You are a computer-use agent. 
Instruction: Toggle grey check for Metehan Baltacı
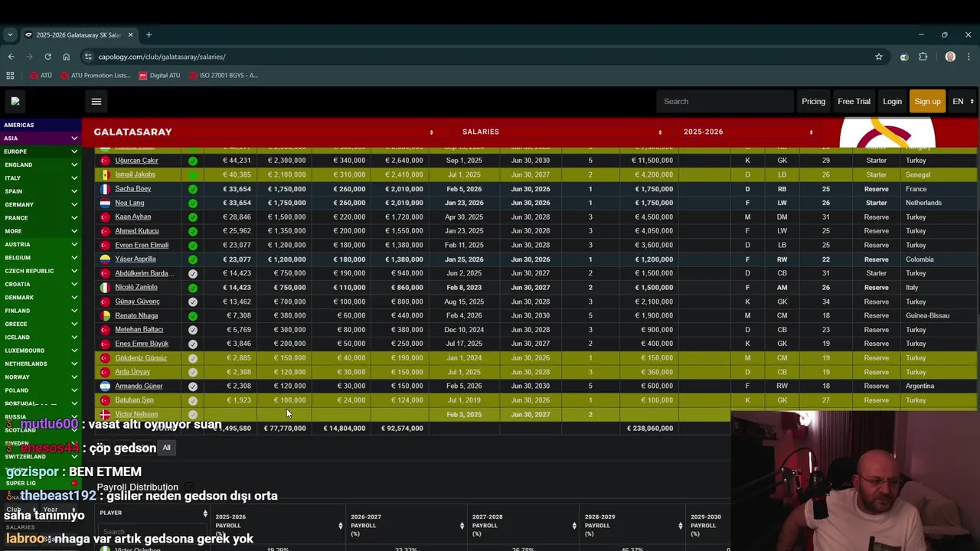click(193, 330)
